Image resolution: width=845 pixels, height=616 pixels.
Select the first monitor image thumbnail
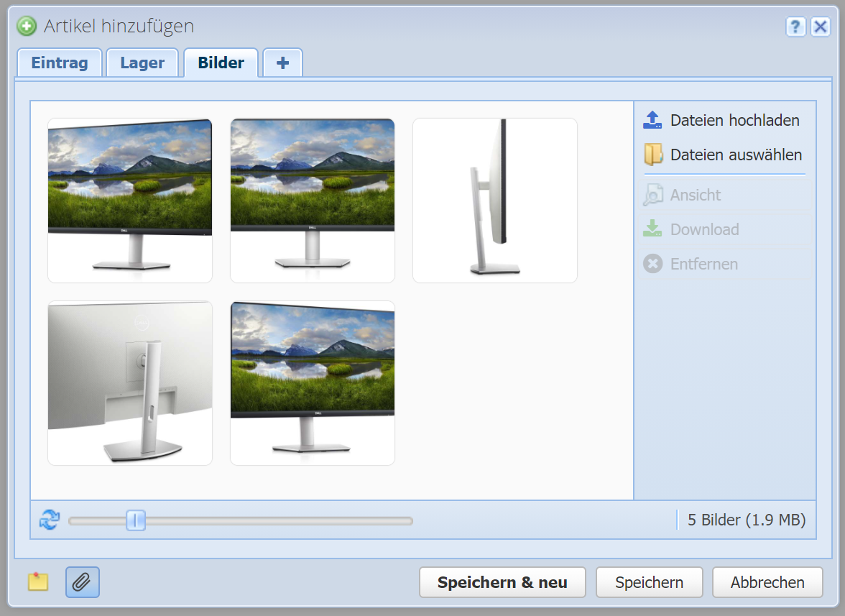click(x=130, y=201)
